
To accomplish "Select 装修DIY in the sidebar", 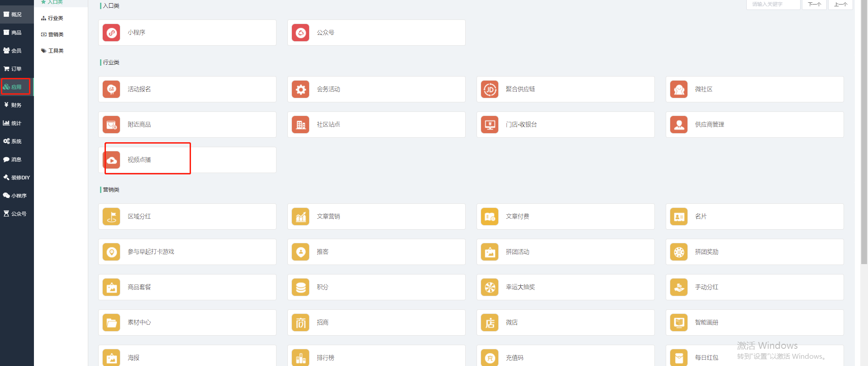I will coord(17,178).
